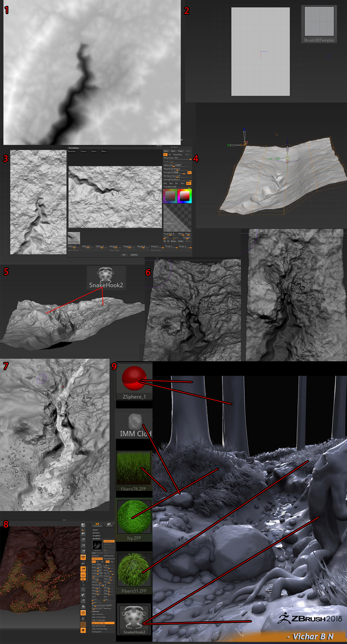
Task: Toggle the Persp perspective button
Action: coord(83,557)
